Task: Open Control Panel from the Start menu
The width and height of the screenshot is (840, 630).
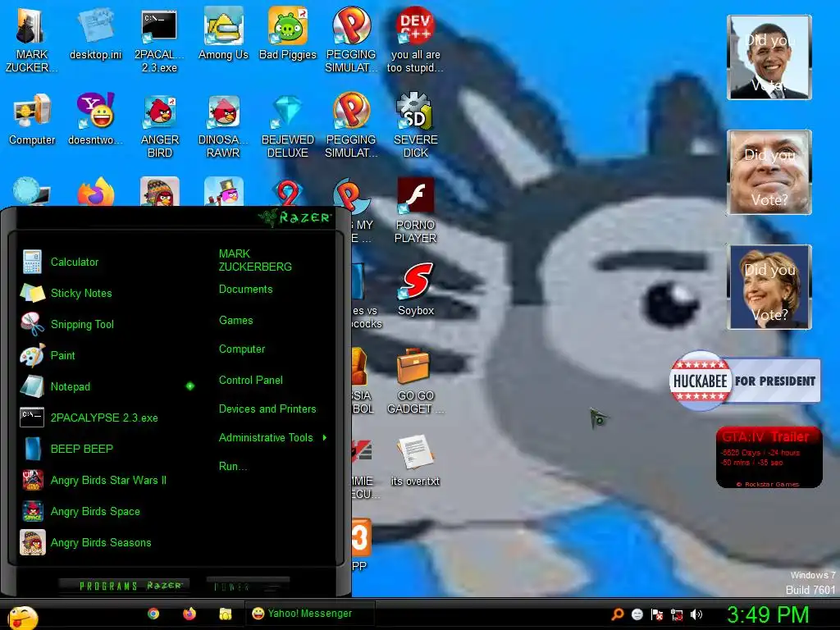Action: click(251, 380)
